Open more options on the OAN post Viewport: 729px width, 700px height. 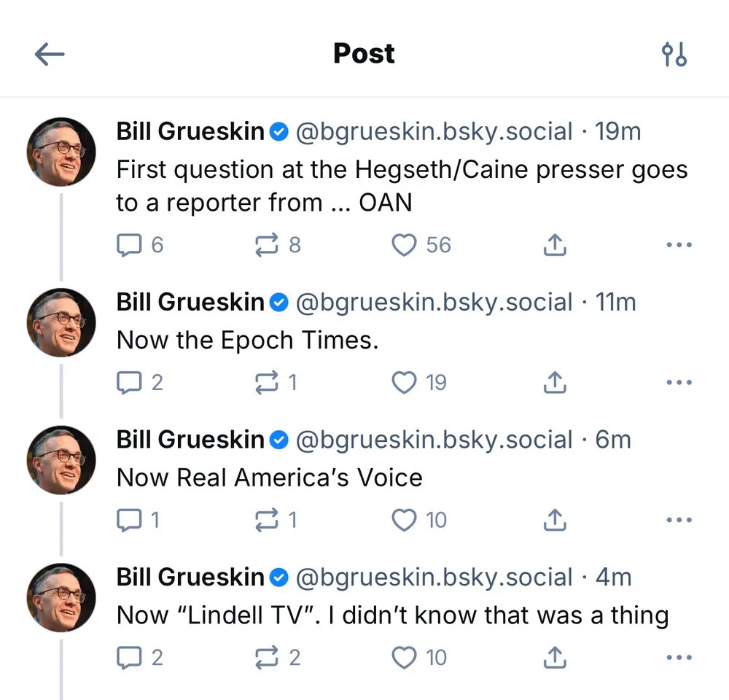pos(679,245)
